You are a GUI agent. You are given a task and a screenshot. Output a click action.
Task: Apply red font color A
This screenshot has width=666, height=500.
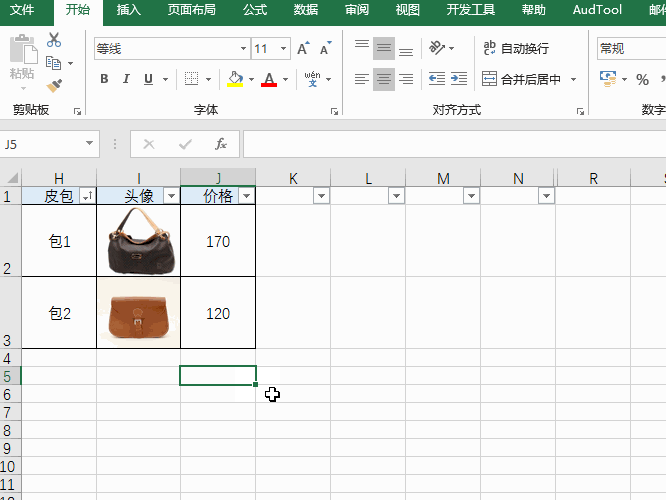(x=269, y=79)
